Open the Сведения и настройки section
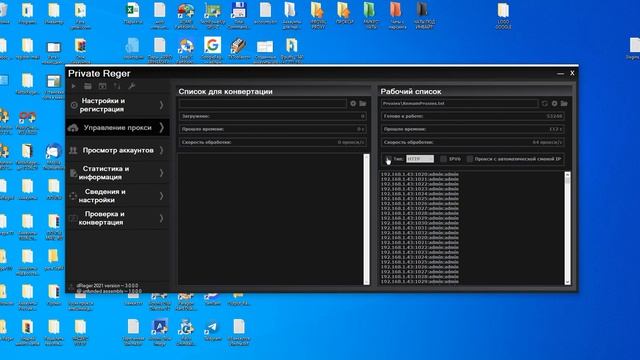 pos(118,196)
